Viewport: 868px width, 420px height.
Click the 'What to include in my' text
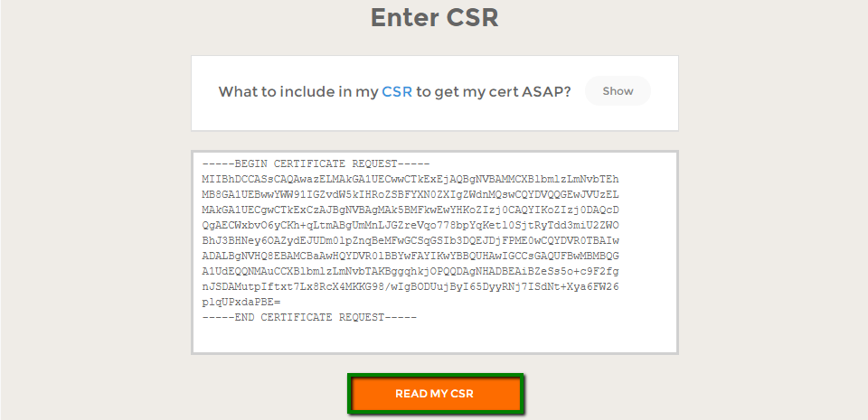(x=297, y=91)
